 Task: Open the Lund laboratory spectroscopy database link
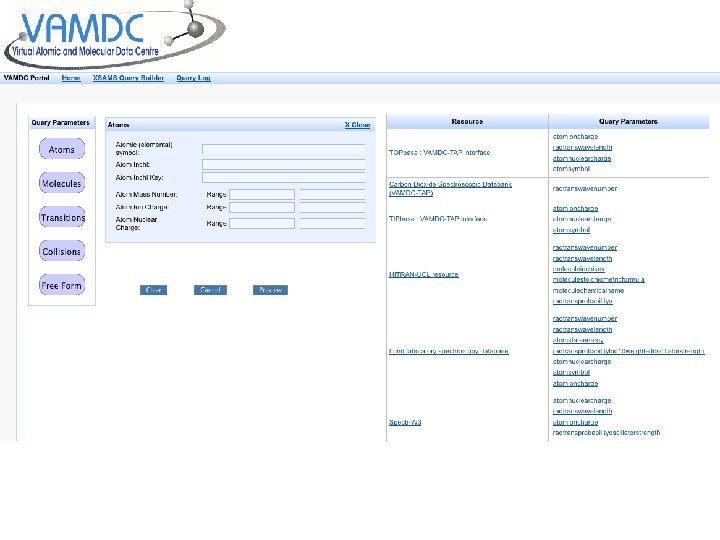(449, 351)
